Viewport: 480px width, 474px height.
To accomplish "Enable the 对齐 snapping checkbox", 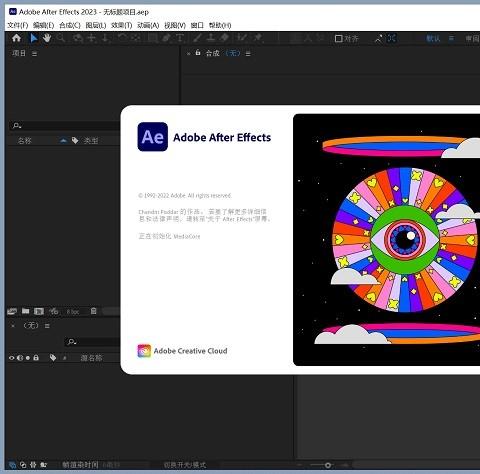I will [338, 39].
